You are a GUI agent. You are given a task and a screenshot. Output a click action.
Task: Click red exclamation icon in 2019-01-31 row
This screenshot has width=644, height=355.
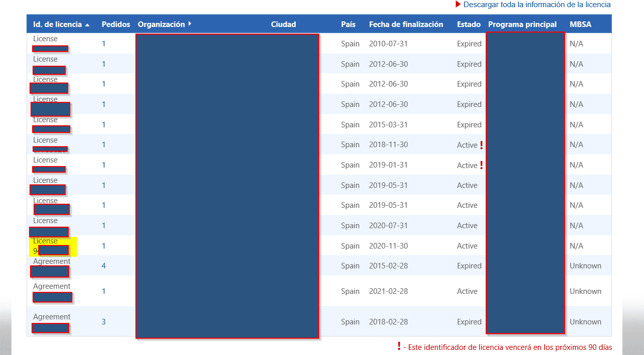click(481, 165)
